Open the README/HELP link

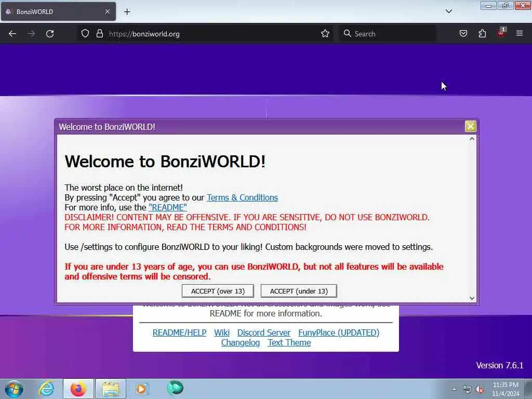[x=179, y=332]
